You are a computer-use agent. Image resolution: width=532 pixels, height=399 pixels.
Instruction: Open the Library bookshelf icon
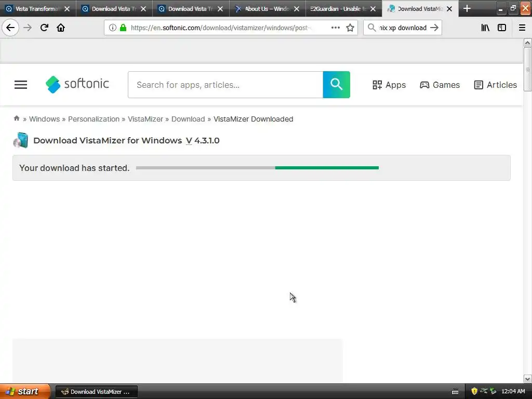pyautogui.click(x=485, y=28)
